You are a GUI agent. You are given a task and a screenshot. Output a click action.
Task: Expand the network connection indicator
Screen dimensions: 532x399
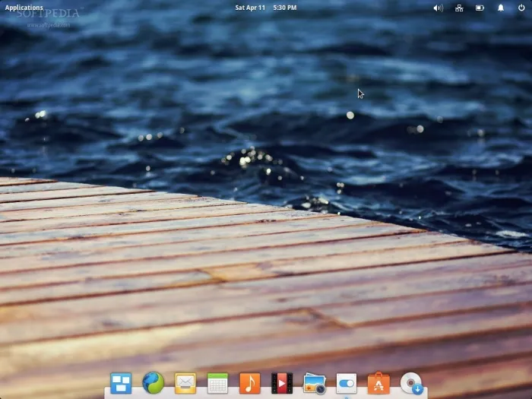point(459,8)
